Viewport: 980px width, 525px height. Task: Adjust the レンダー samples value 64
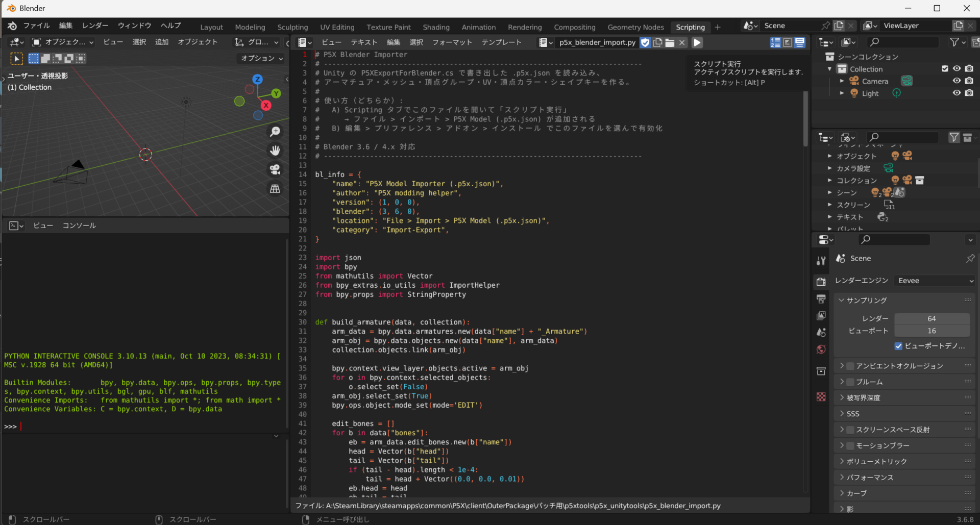(932, 318)
